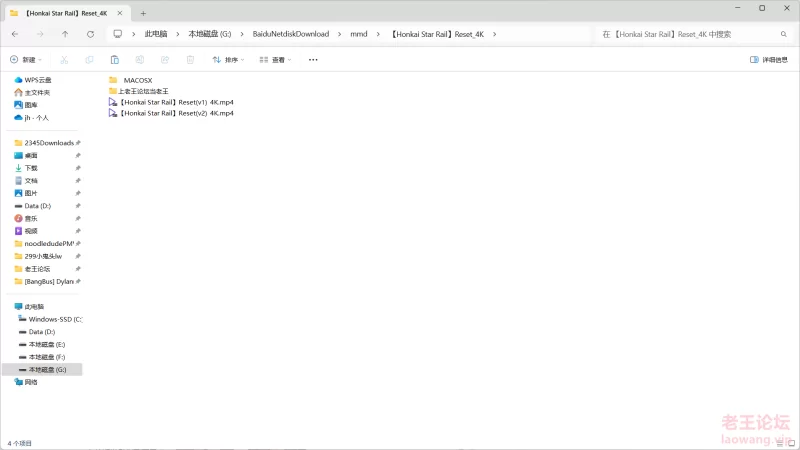This screenshot has height=450, width=800.
Task: Go back to previous folder
Action: [15, 34]
